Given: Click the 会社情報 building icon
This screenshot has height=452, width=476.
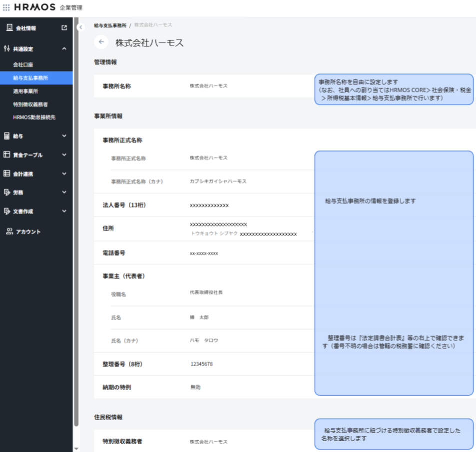Looking at the screenshot, I should tap(7, 28).
